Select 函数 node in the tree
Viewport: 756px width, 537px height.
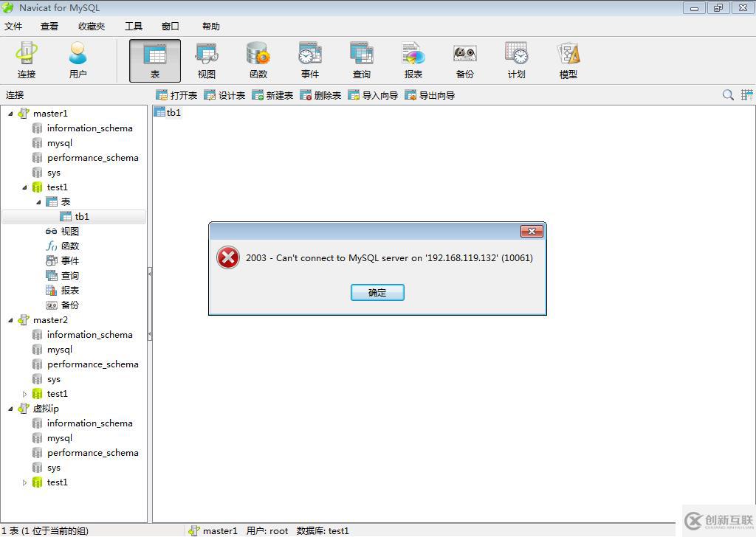click(70, 246)
